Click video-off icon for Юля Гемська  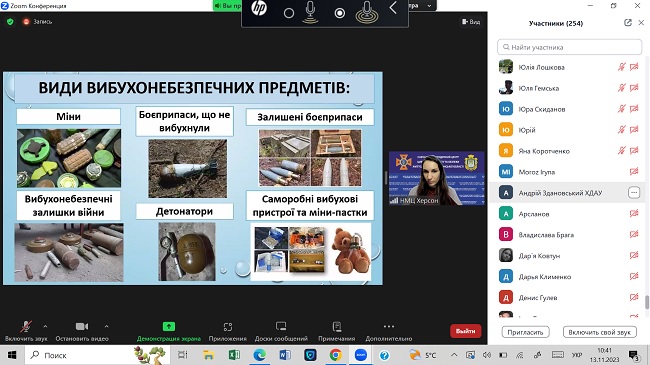[634, 88]
